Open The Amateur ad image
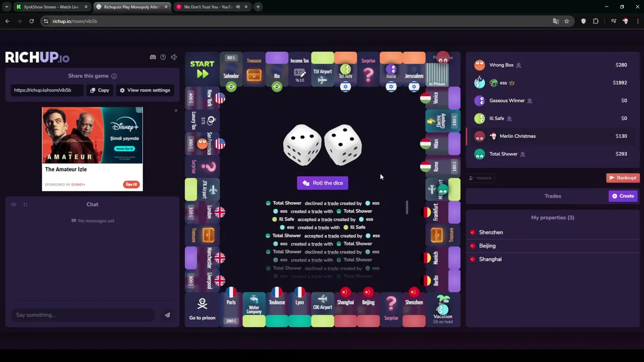 pyautogui.click(x=92, y=135)
